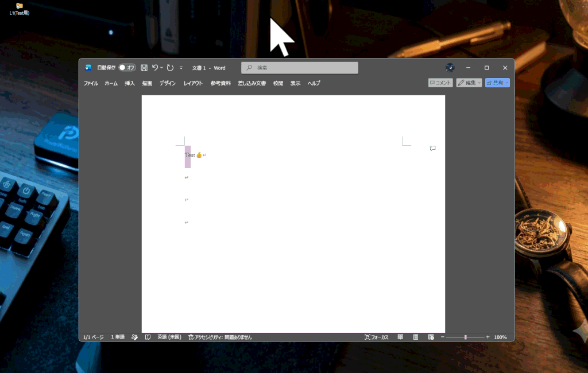The image size is (588, 373).
Task: Click the zoom slider handle
Action: [465, 337]
